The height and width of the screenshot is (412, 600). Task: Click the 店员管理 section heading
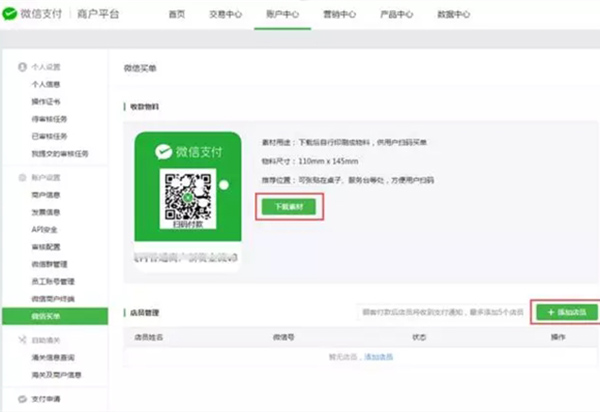[x=144, y=313]
